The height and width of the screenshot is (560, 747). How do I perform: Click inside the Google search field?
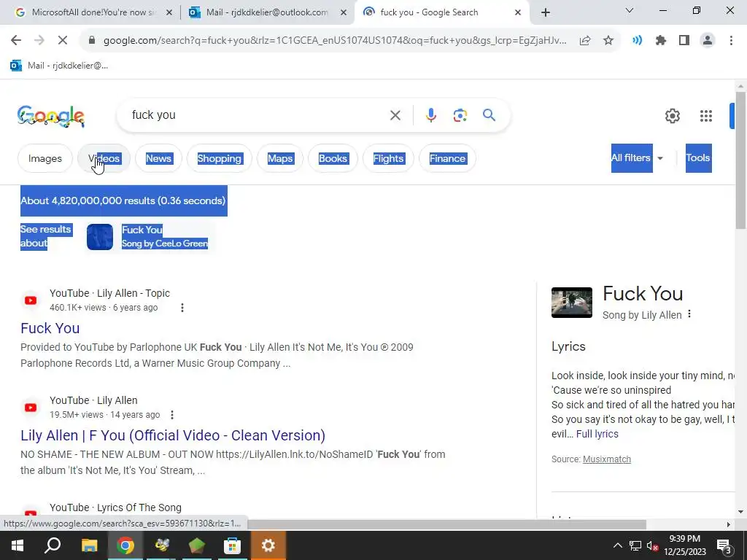pyautogui.click(x=258, y=115)
